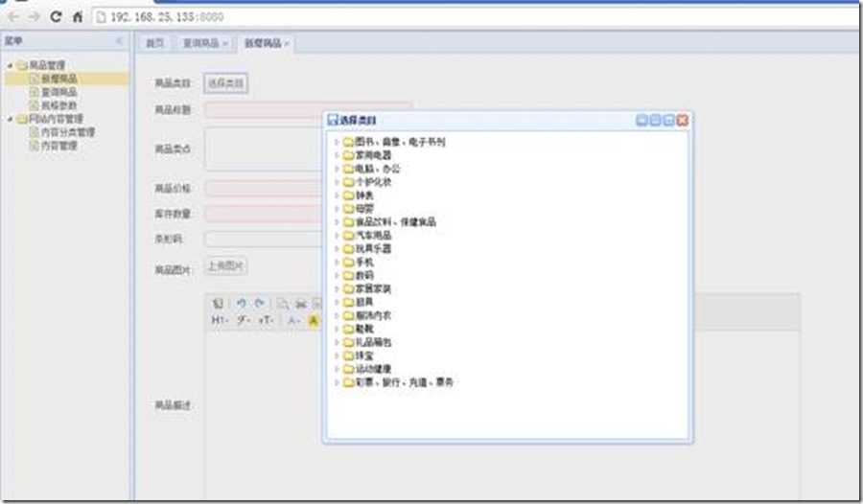Expand the 个护化妆 category
The image size is (863, 504).
pos(337,182)
